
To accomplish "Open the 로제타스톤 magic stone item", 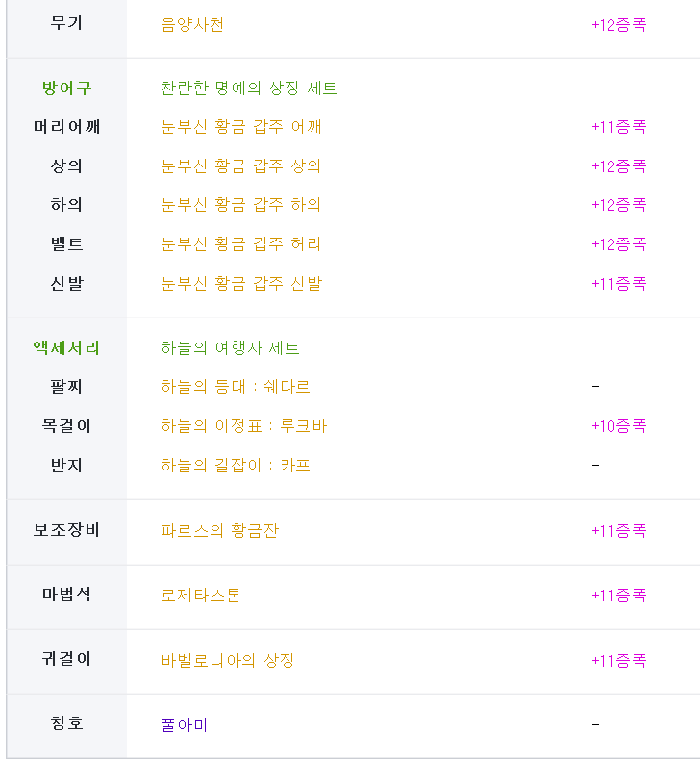I will [201, 596].
